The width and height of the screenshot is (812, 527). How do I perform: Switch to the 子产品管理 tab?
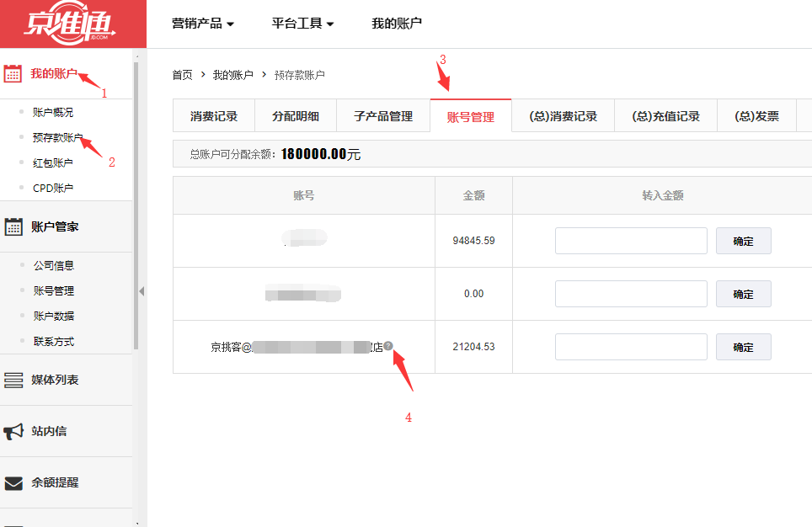pos(383,116)
